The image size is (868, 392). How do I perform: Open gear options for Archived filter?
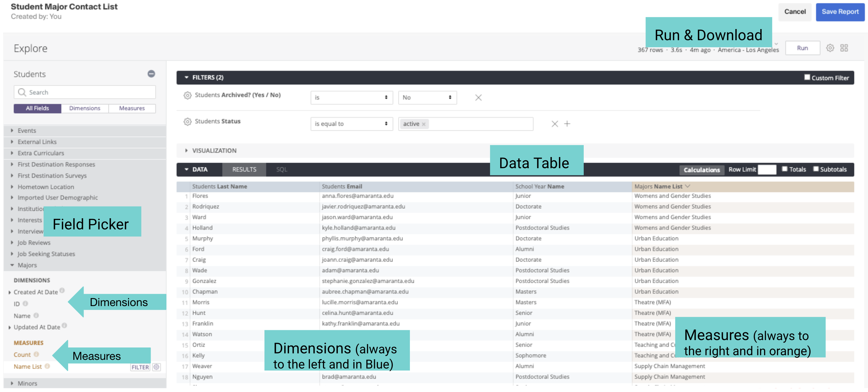coord(187,95)
